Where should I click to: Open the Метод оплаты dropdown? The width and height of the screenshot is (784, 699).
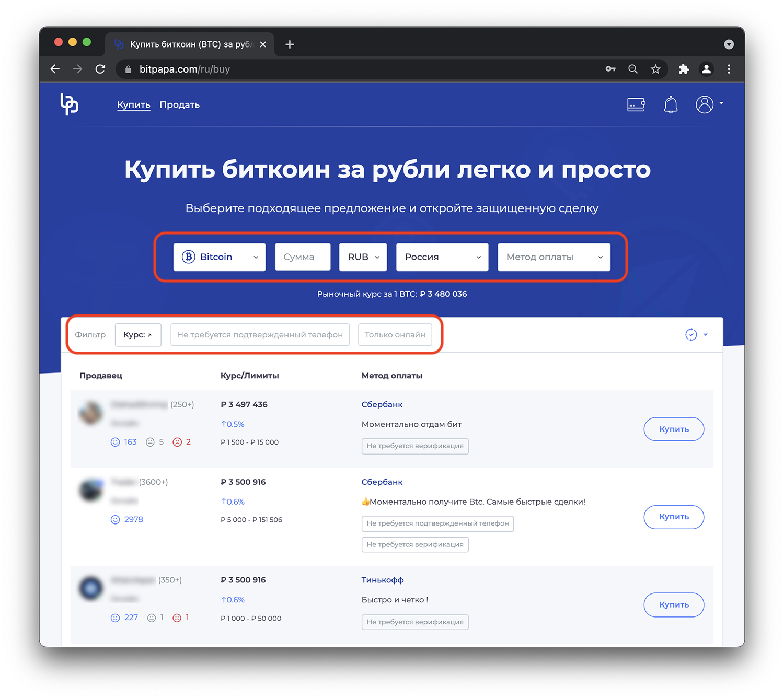pos(554,257)
